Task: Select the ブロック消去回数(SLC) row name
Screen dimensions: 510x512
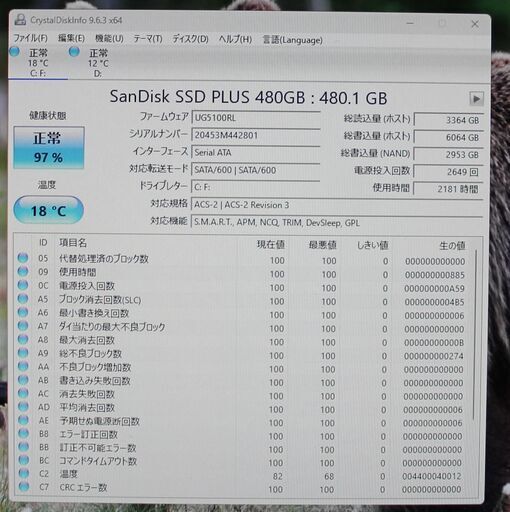Action: pos(100,300)
